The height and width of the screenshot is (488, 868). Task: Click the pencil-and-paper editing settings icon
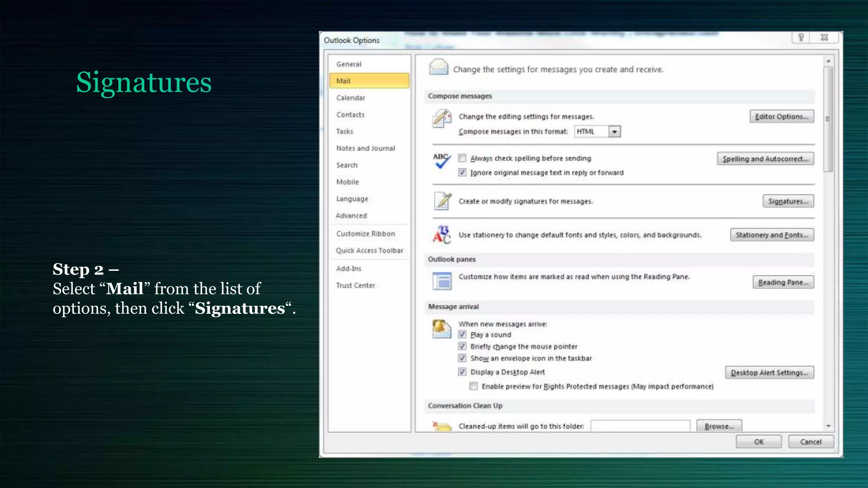[x=442, y=118]
